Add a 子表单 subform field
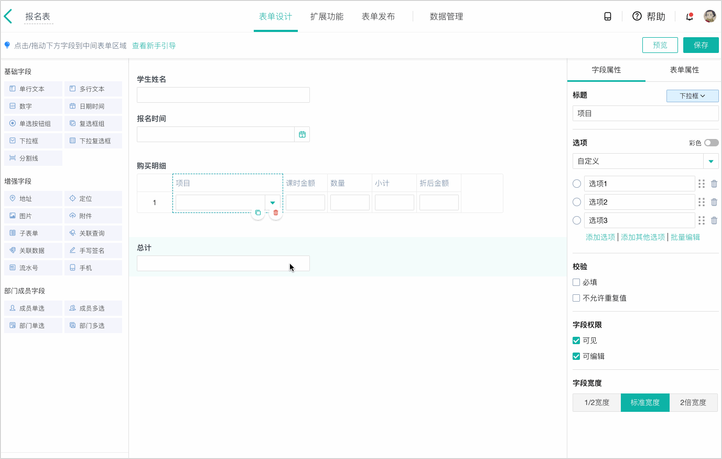This screenshot has width=722, height=459. pyautogui.click(x=33, y=233)
